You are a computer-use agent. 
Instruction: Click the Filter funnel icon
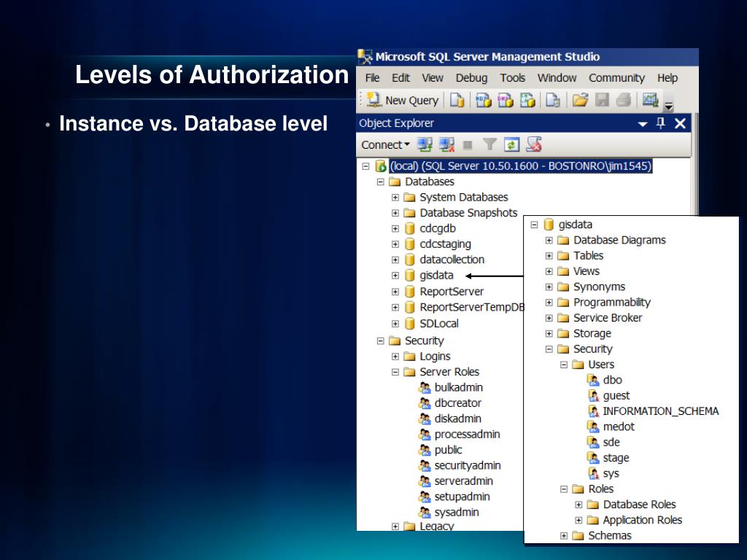tap(489, 144)
